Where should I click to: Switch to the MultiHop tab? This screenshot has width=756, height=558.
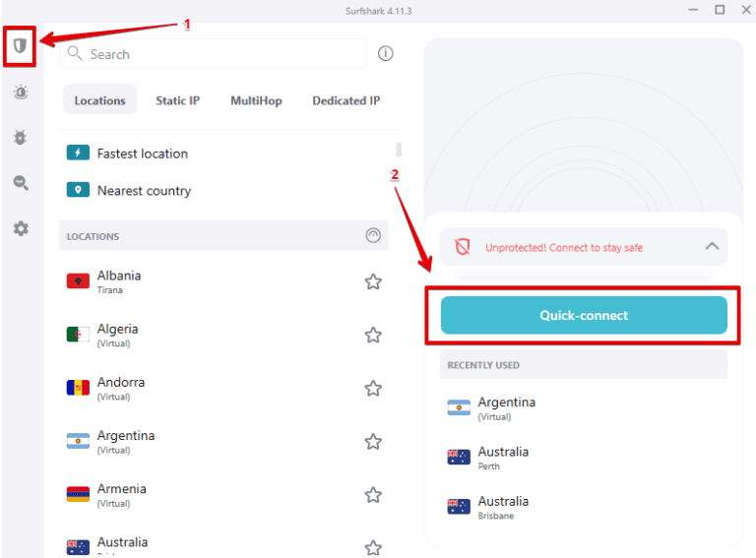[256, 100]
